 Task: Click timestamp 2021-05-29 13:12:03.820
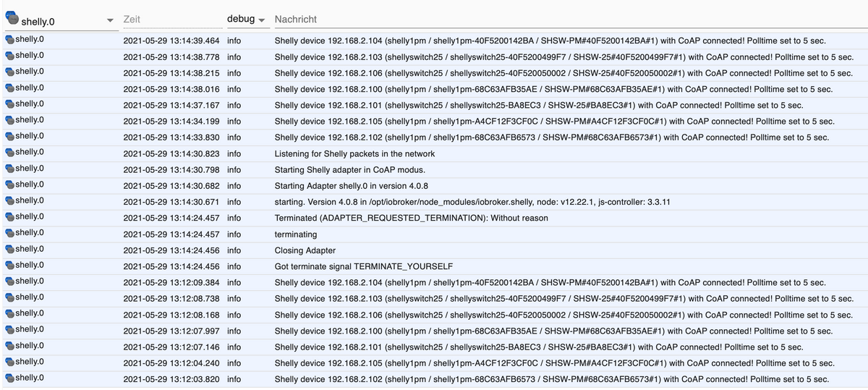click(x=171, y=379)
